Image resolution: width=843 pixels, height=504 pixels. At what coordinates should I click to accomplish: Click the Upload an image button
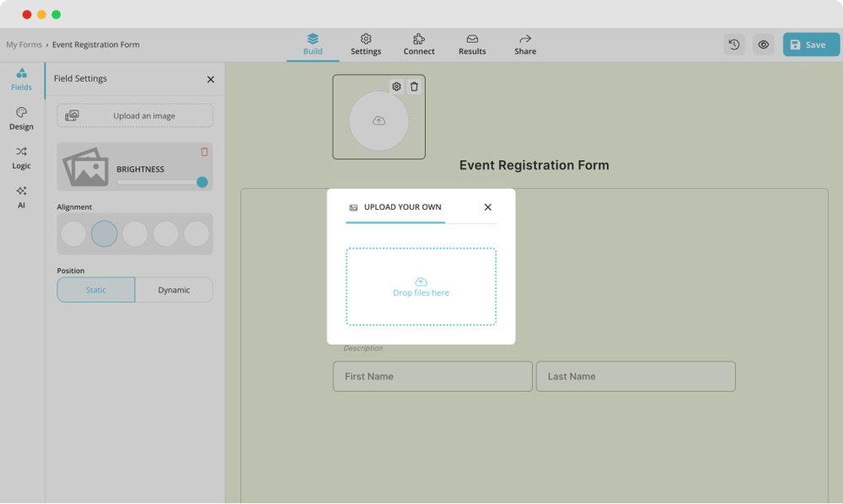click(135, 115)
